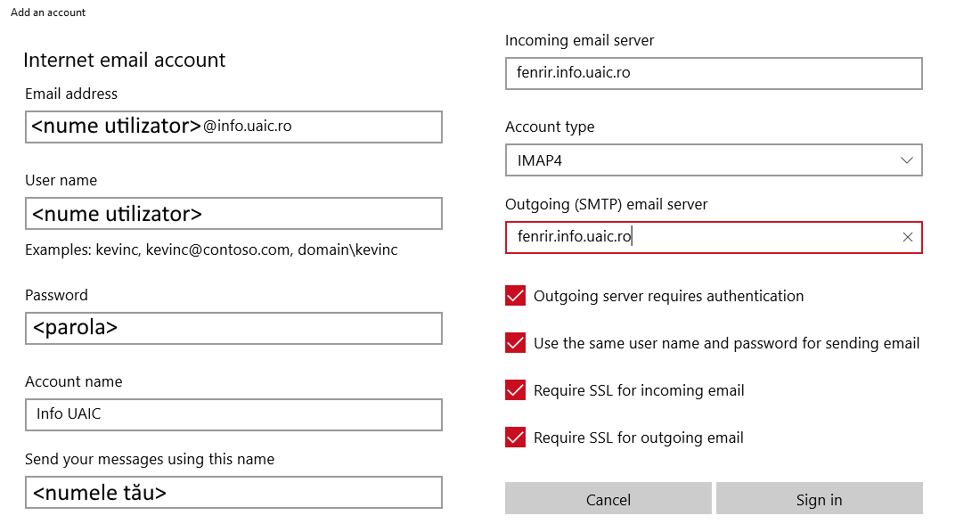Place cursor in Outgoing SMTP server text
The width and height of the screenshot is (980, 532).
[x=695, y=237]
